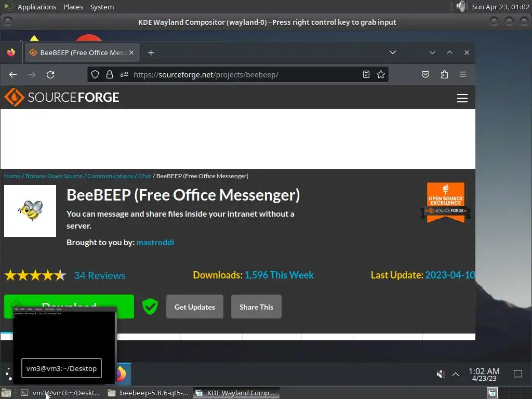The width and height of the screenshot is (532, 399).
Task: Click the KDE Wayland Compositor title bar
Action: pos(267,22)
